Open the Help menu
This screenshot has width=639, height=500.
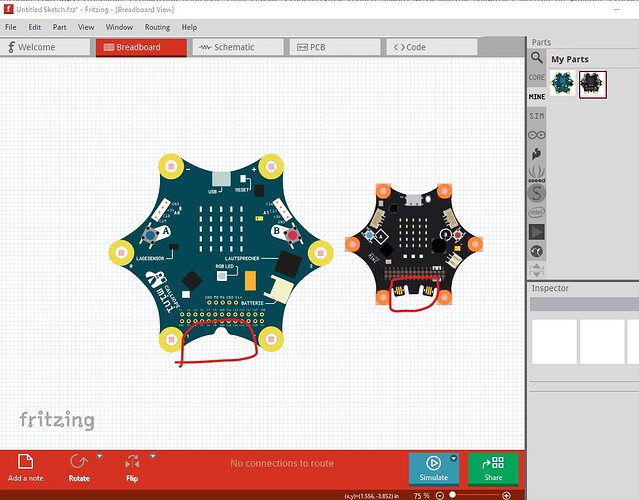189,27
